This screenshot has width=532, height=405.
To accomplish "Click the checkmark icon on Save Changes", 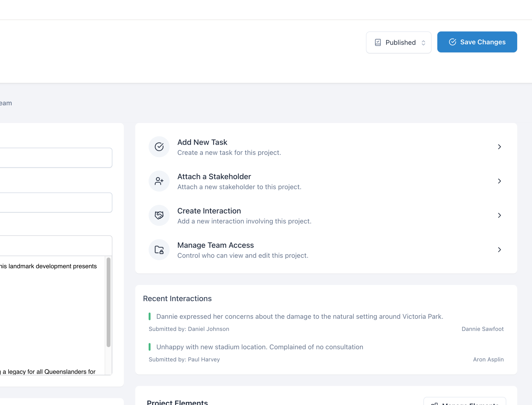I will [453, 42].
